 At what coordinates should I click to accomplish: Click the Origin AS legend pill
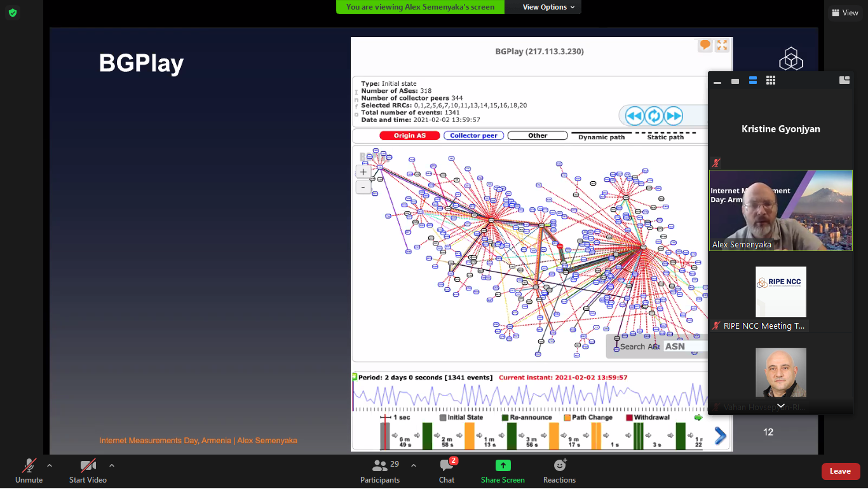coord(410,135)
